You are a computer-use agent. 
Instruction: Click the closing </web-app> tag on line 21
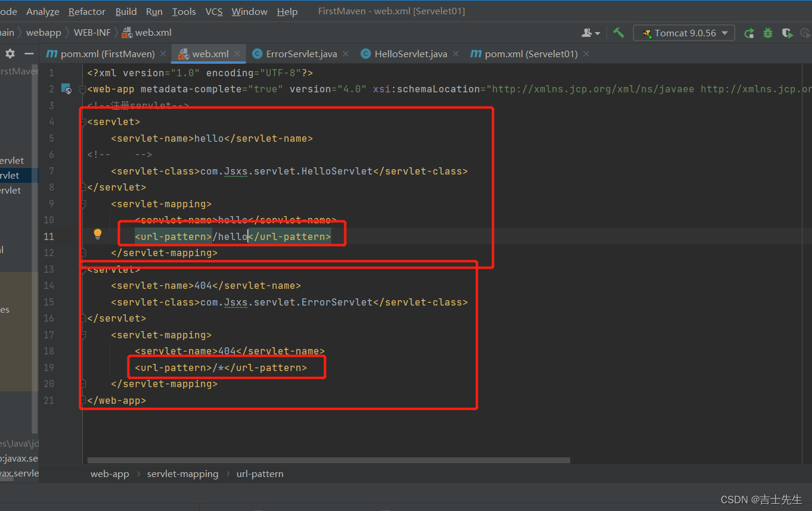(117, 400)
